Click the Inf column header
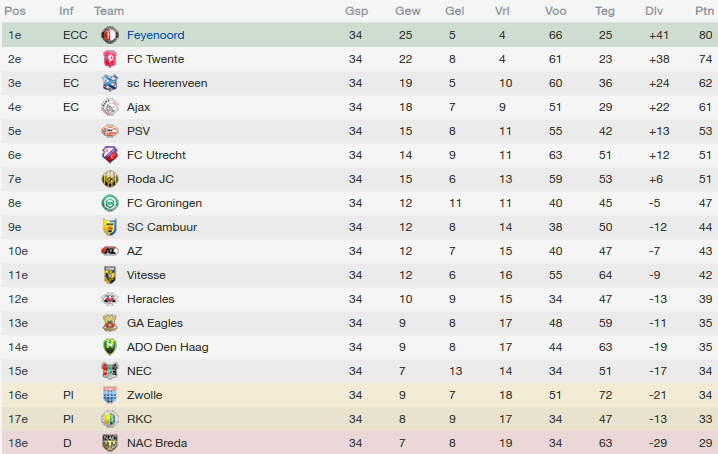The height and width of the screenshot is (454, 718). [x=66, y=11]
